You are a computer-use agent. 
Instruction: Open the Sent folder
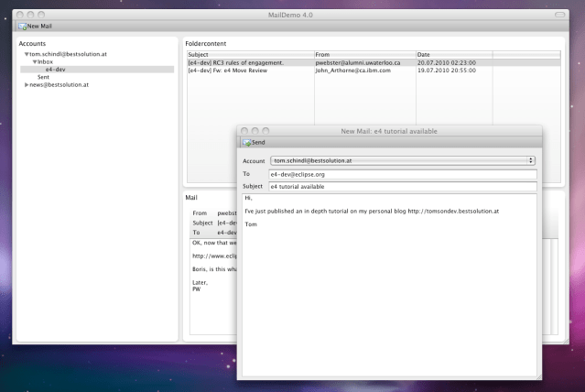[43, 77]
